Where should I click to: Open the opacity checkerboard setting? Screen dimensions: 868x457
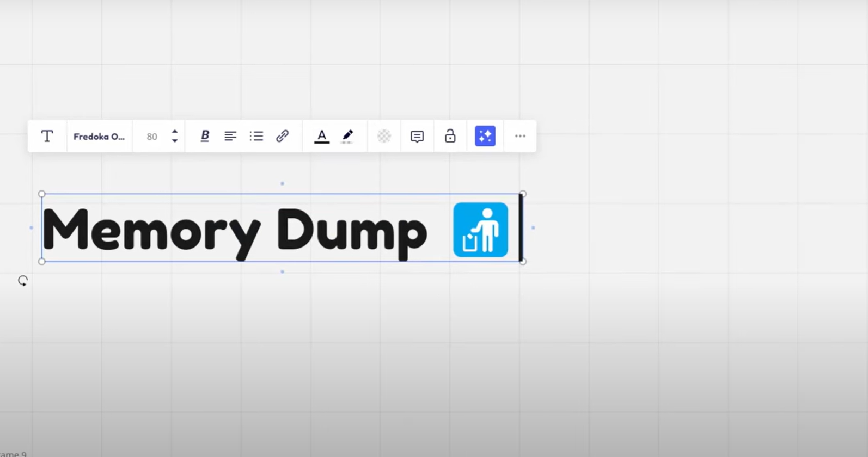(384, 136)
